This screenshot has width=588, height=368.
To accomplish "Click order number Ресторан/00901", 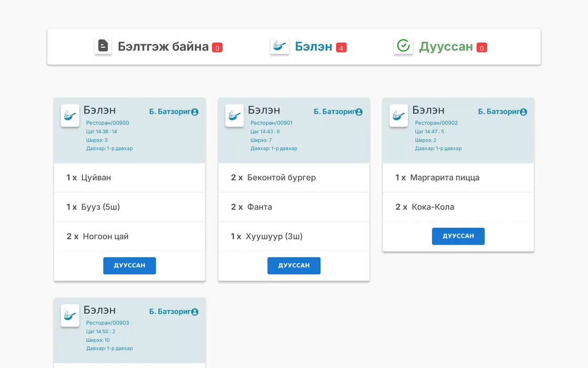I will (271, 123).
